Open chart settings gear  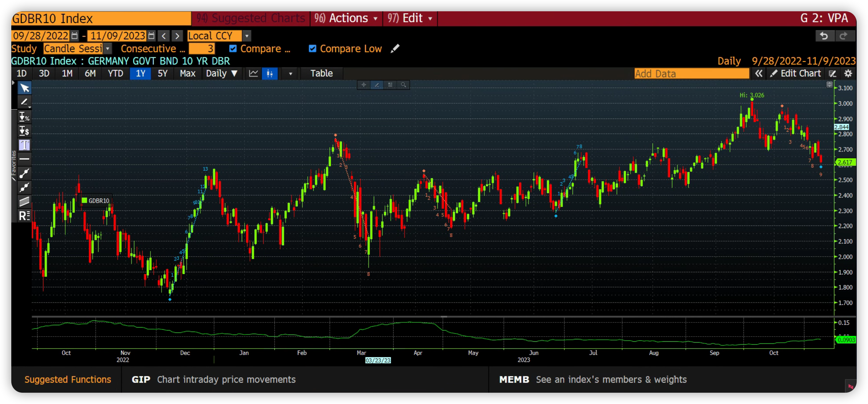(x=848, y=73)
